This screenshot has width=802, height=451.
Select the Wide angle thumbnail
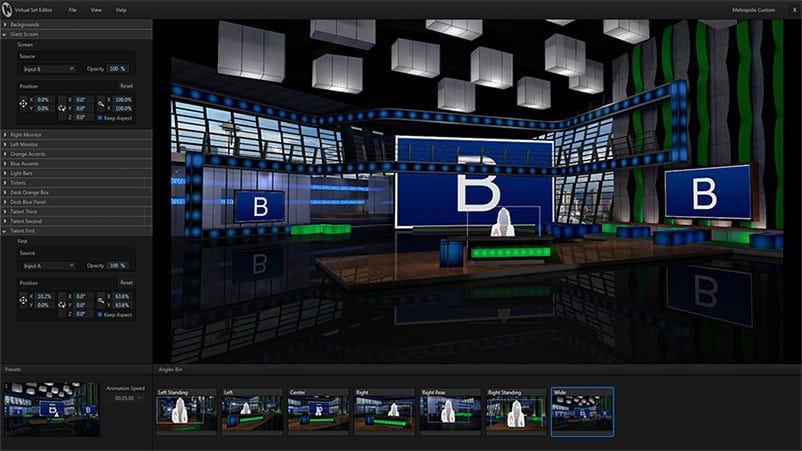pyautogui.click(x=583, y=412)
